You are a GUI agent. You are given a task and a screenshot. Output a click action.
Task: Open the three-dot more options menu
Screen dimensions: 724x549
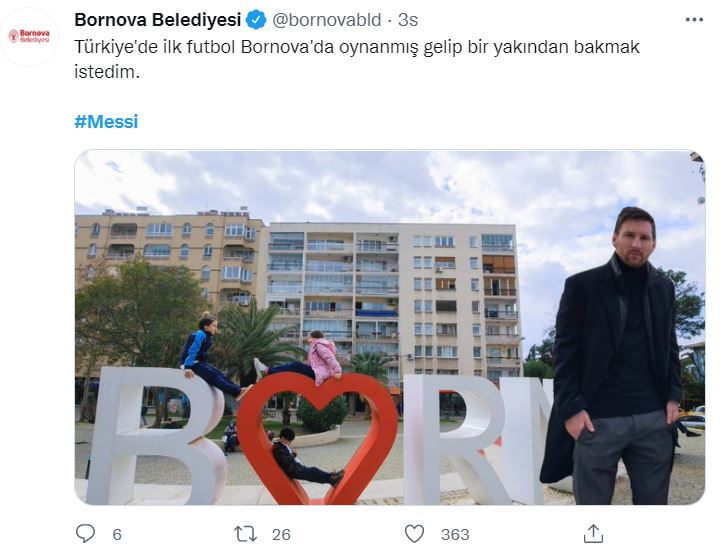pyautogui.click(x=694, y=19)
